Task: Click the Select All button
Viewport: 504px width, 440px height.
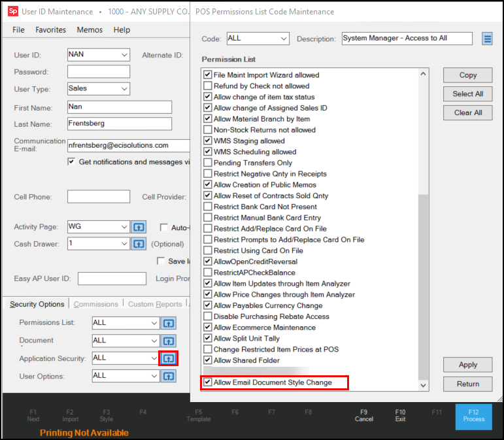Action: point(467,94)
